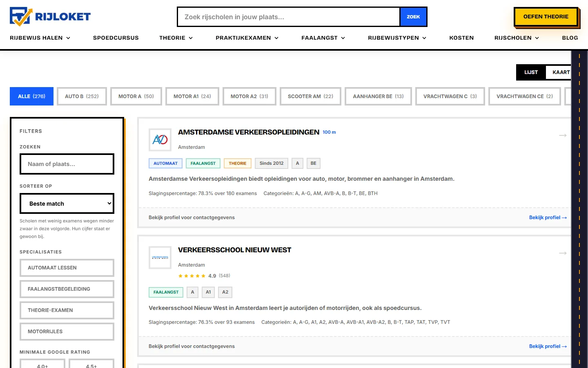Expand Praktijkexamen menu
The image size is (588, 368).
247,38
